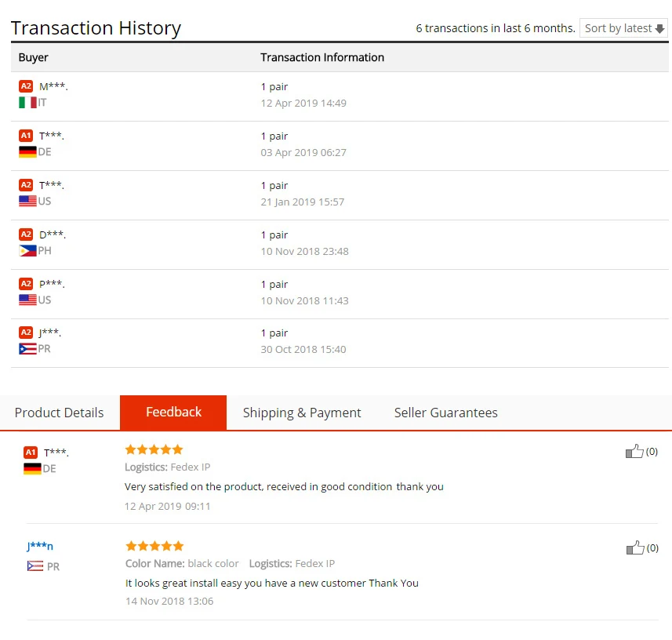Click the Buyer column header
The height and width of the screenshot is (640, 672).
[34, 57]
